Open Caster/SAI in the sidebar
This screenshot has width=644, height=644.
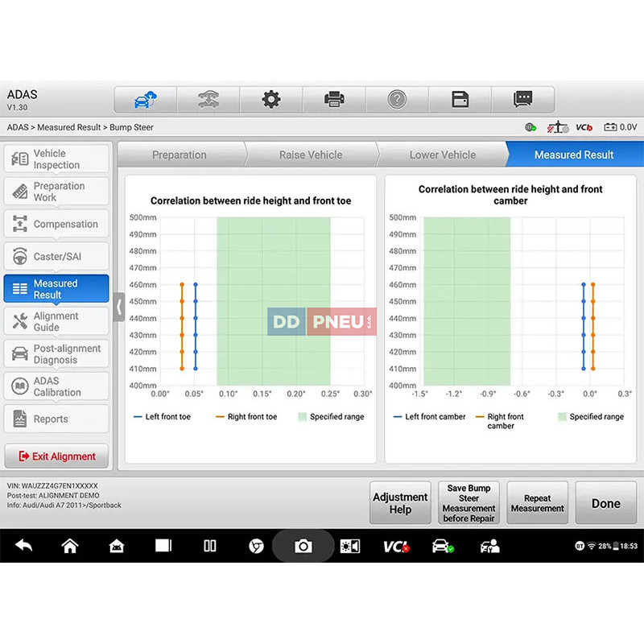56,257
